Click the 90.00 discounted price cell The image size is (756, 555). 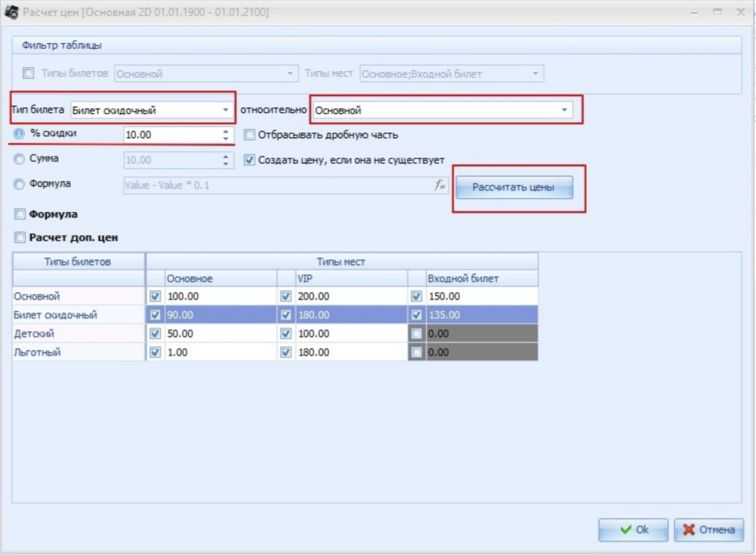(x=221, y=315)
